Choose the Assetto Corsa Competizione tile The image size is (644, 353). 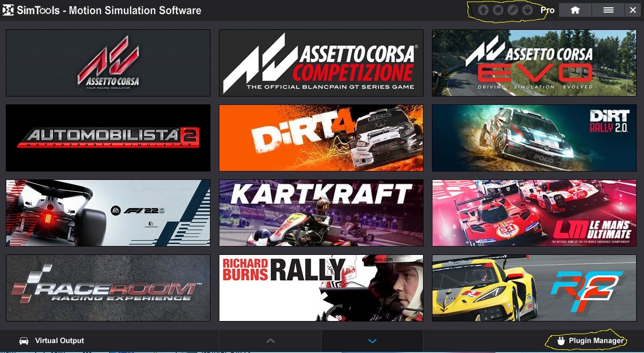pyautogui.click(x=321, y=63)
